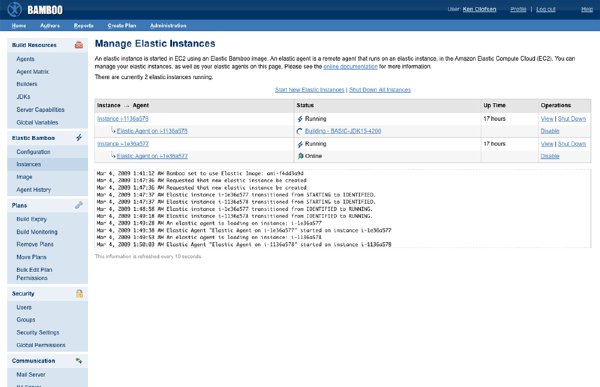Screen dimensions: 600x387
Task: Open Agent History
Action: 33,189
